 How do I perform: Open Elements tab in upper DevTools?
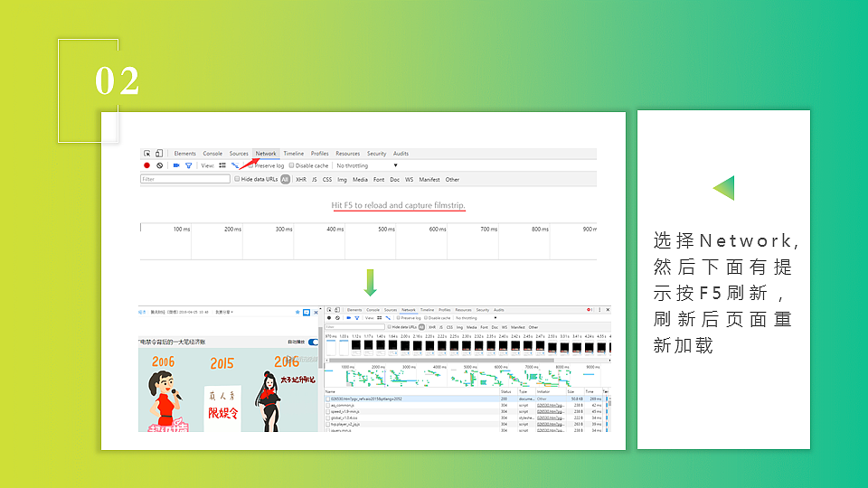(184, 154)
